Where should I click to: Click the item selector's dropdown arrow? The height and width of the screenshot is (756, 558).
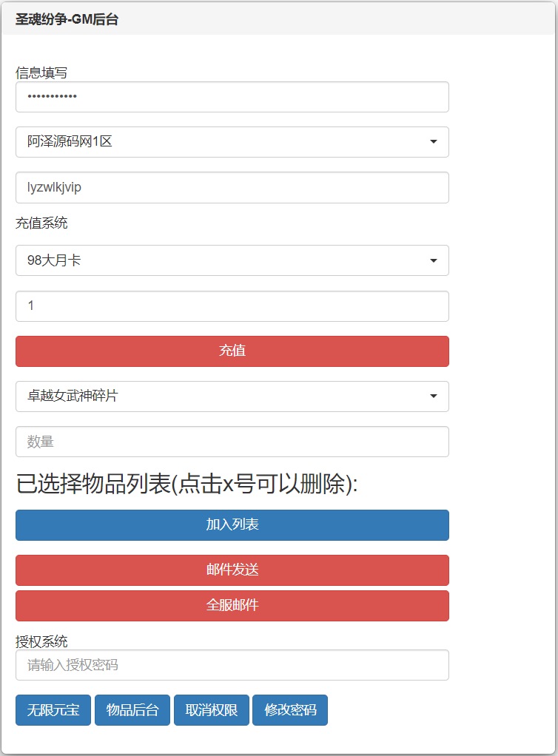[435, 396]
